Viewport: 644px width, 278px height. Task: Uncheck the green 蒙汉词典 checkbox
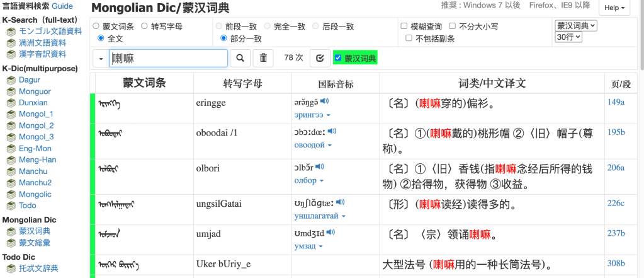338,58
